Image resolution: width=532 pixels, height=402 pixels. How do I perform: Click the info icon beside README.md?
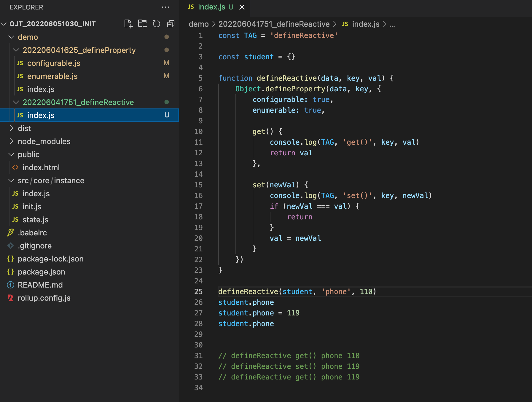coord(11,285)
